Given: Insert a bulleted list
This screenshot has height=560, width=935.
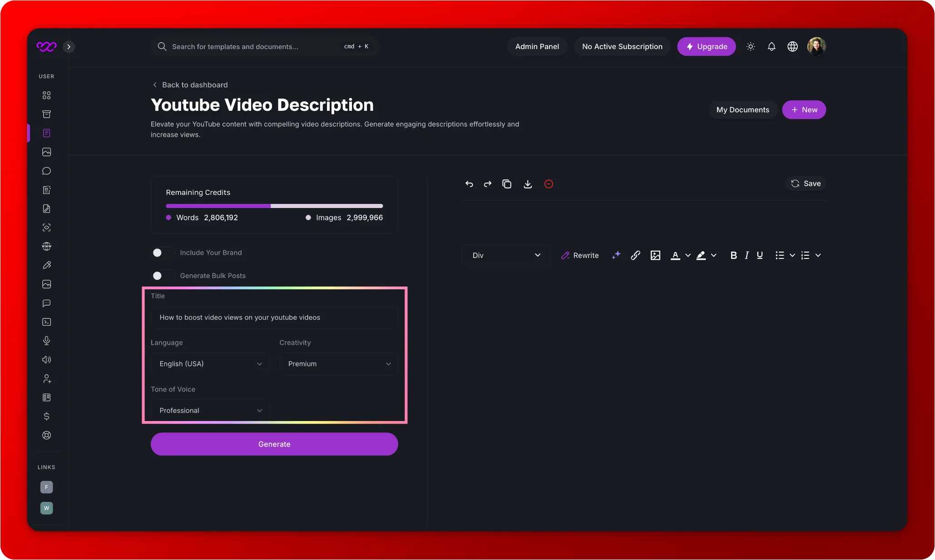Looking at the screenshot, I should [x=780, y=255].
